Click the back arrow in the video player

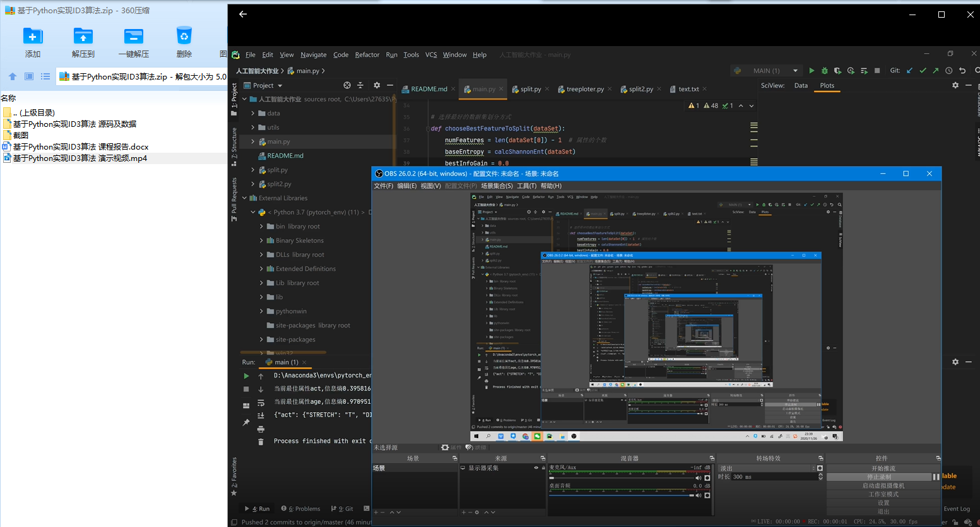point(243,14)
